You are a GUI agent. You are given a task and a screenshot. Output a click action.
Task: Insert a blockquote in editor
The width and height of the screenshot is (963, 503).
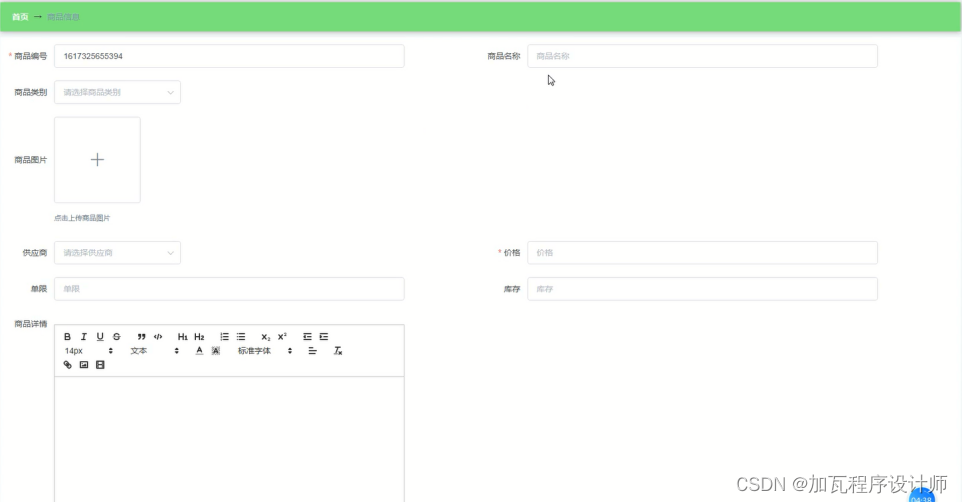(141, 337)
